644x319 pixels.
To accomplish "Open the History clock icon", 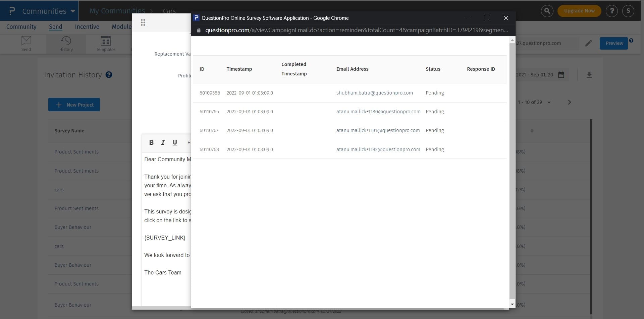I will (x=66, y=41).
